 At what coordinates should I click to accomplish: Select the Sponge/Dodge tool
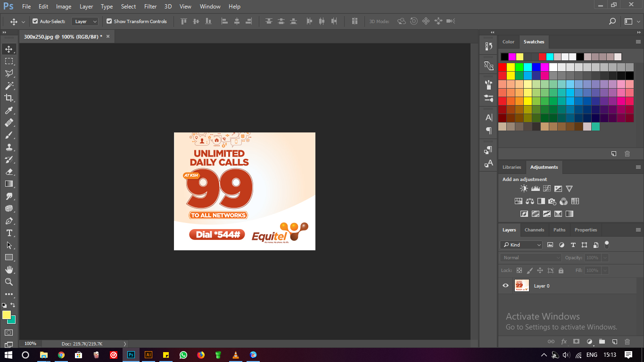(9, 208)
